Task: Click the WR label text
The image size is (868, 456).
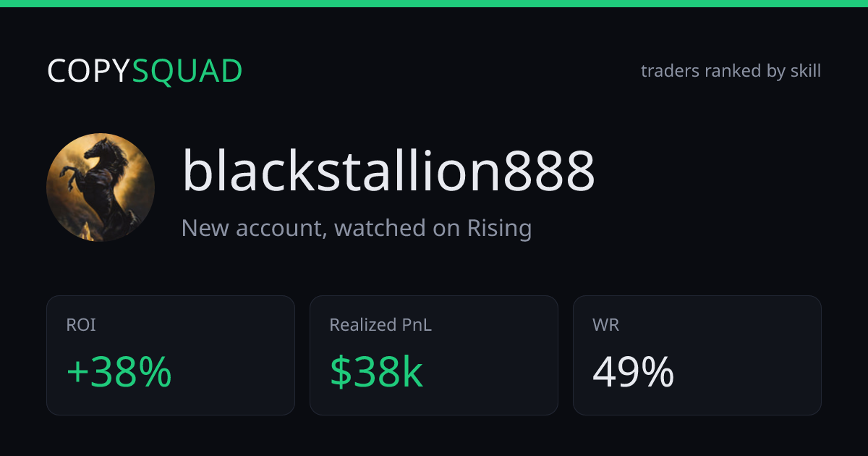Action: click(605, 326)
